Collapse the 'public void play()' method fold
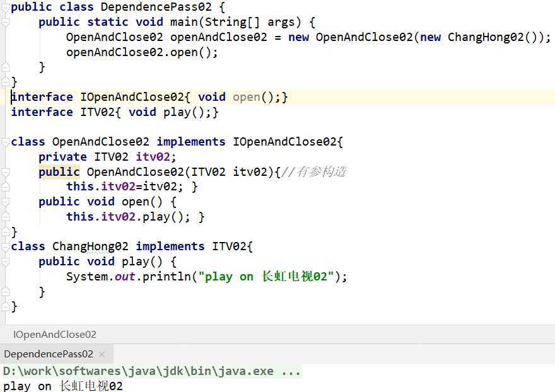The width and height of the screenshot is (555, 392). coord(5,262)
